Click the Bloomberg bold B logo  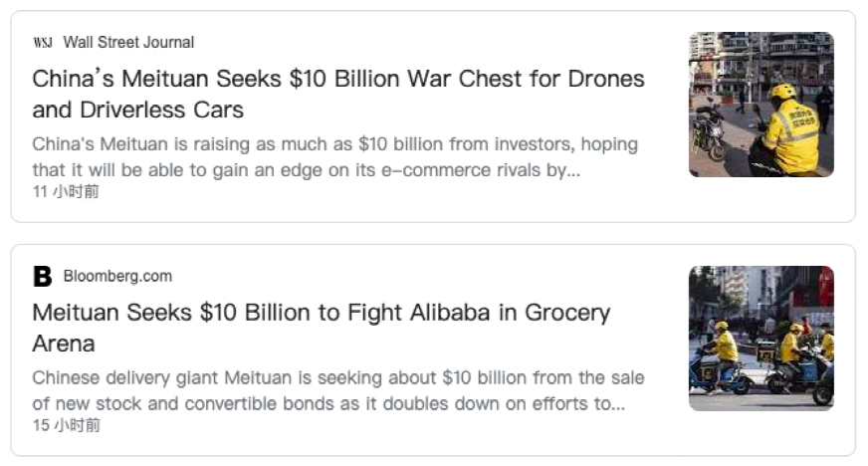(x=43, y=276)
